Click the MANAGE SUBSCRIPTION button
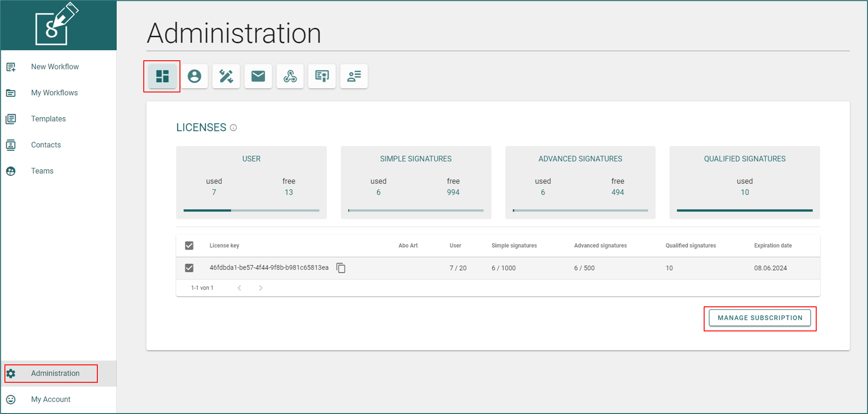 760,318
